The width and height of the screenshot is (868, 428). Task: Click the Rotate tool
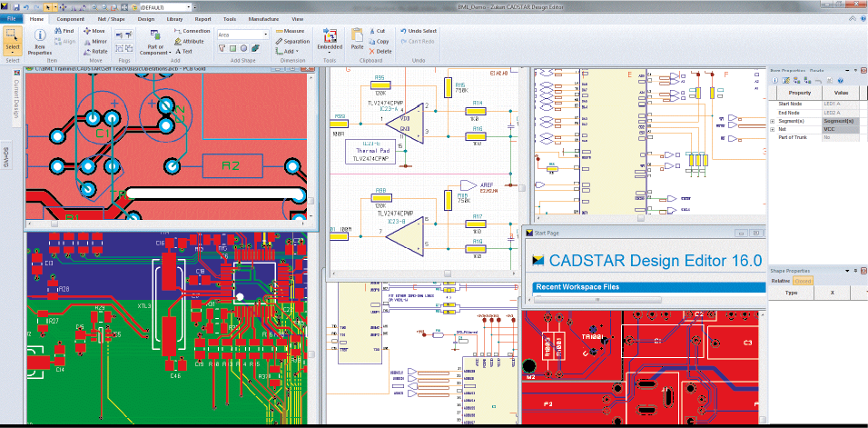94,51
